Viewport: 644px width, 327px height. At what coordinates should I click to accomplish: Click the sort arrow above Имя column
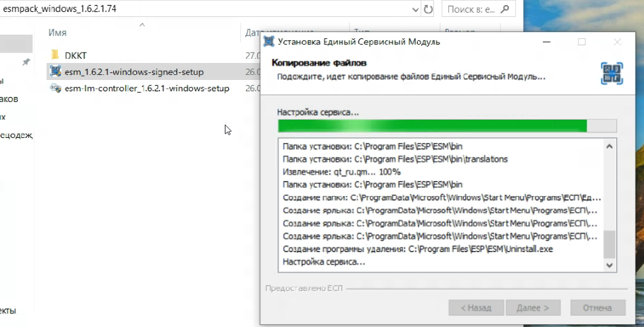pos(142,25)
